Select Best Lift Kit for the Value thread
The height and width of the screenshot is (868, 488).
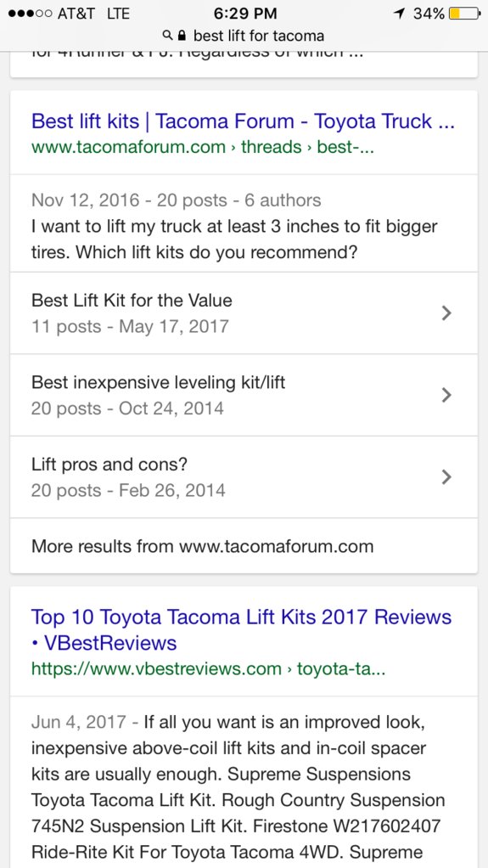pyautogui.click(x=244, y=313)
